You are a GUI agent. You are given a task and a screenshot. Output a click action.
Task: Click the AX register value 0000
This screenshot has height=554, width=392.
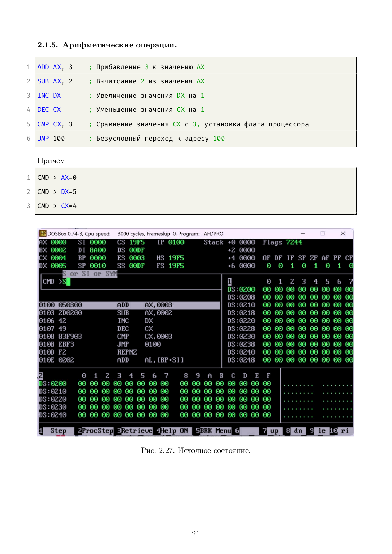pyautogui.click(x=59, y=242)
